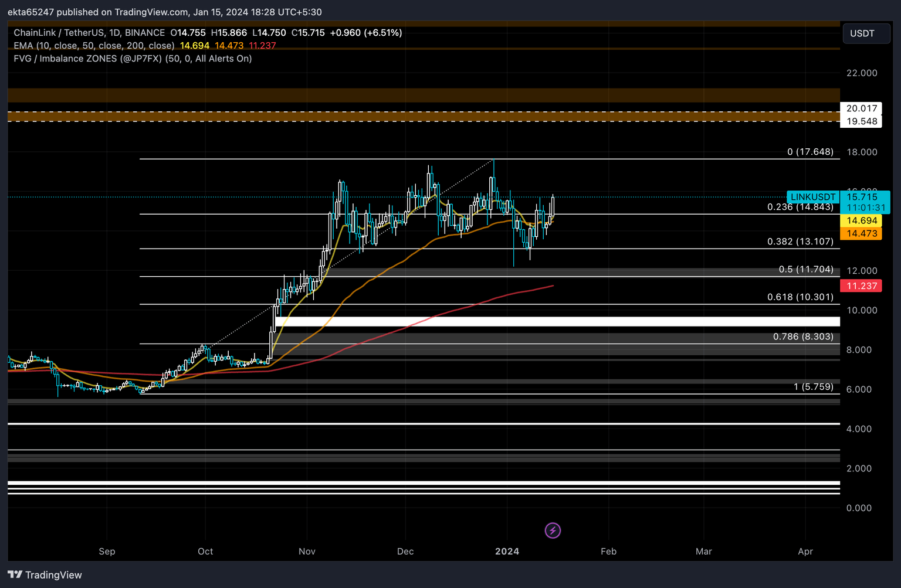Select the FVG / Imbalance ZONES indicator legend
This screenshot has width=901, height=588.
click(133, 59)
